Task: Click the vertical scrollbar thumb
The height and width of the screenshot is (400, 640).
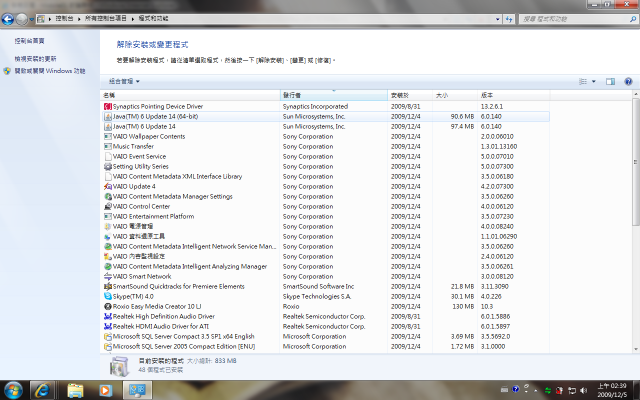Action: click(636, 162)
